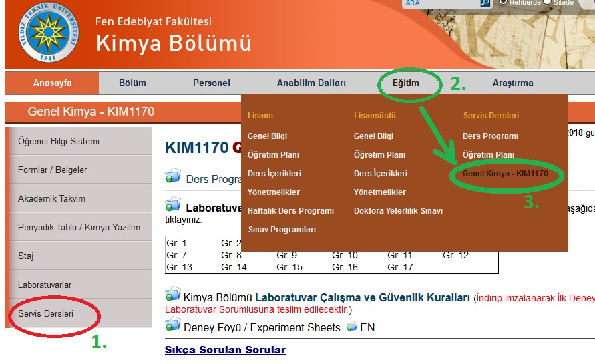Screen dimensions: 595x364
Task: Click folder icon beside Laboratuvar heading
Action: (173, 204)
